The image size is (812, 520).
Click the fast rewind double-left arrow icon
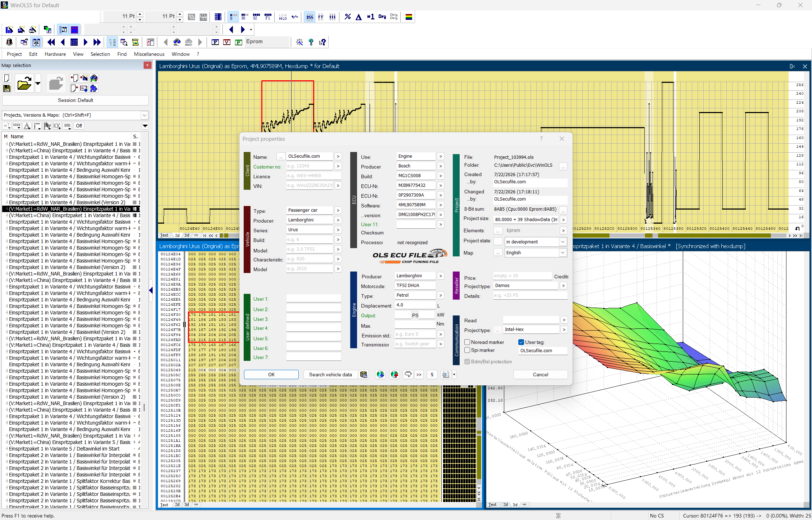point(51,42)
